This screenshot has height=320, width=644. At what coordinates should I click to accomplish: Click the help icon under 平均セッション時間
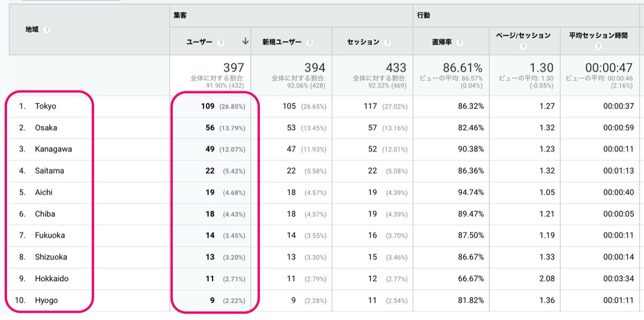pyautogui.click(x=598, y=47)
